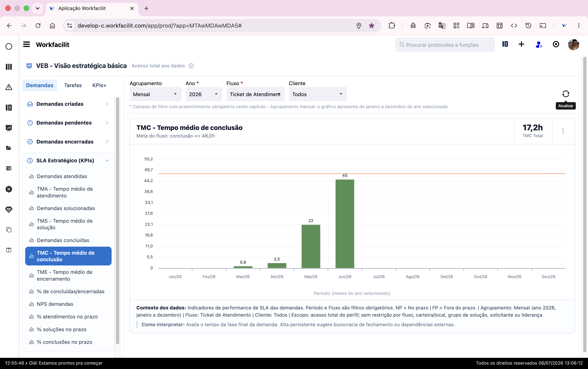Click the info icon beside Acesso total aos dados
Viewport: 588px width, 369px height.
(191, 66)
